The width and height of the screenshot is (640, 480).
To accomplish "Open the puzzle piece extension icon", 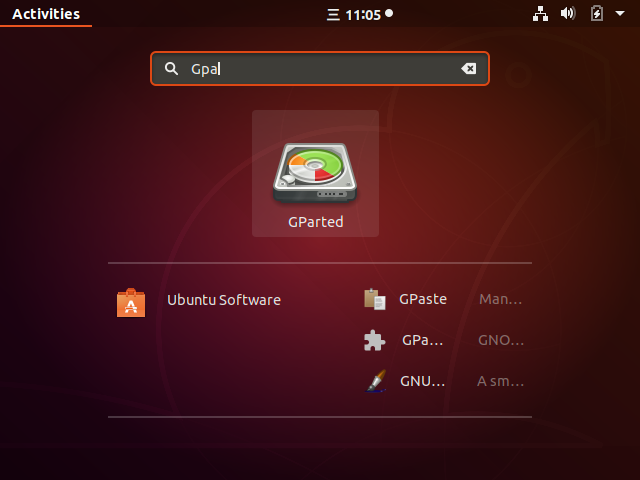I will (374, 340).
